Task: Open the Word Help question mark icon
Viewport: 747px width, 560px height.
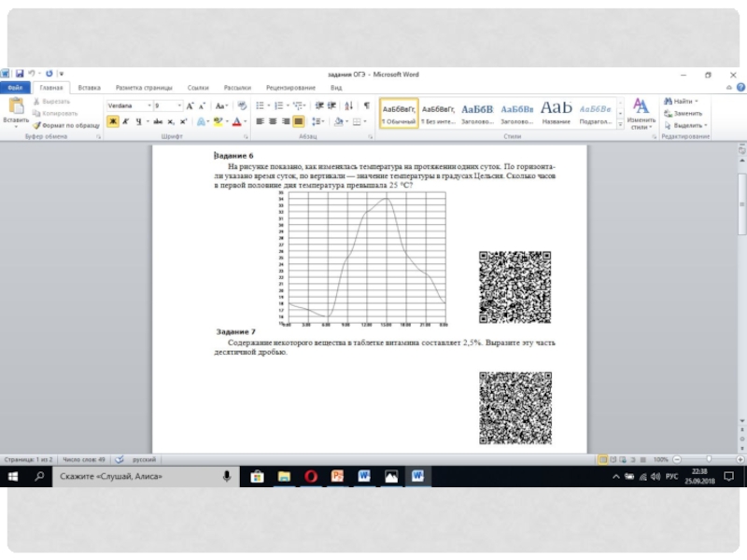Action: tap(741, 87)
